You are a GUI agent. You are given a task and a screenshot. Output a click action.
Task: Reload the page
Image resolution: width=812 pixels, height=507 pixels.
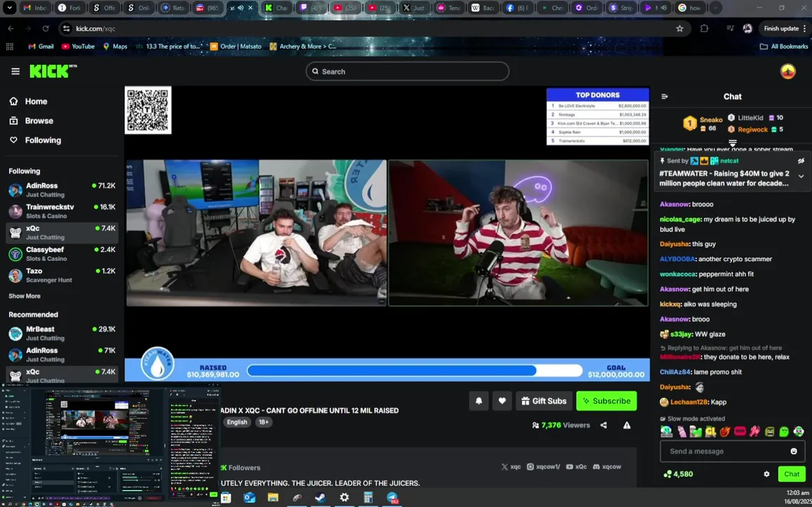tap(46, 28)
